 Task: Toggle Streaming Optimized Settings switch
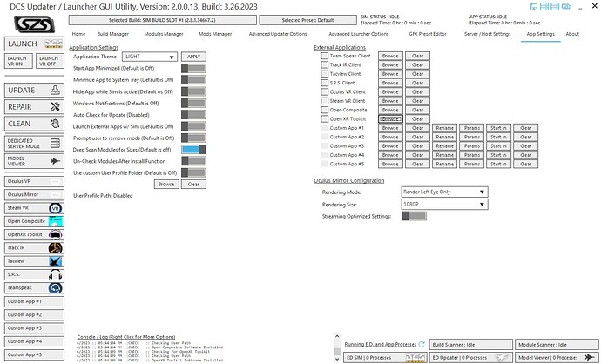pos(414,216)
